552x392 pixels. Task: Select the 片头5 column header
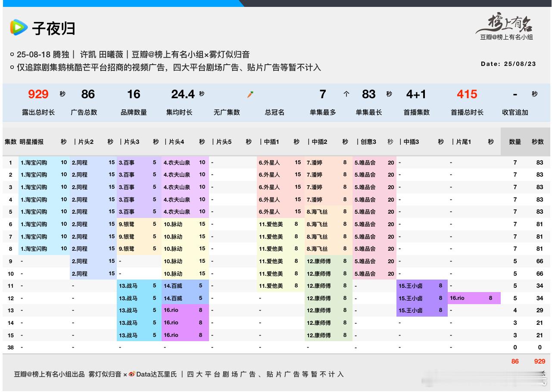(224, 142)
